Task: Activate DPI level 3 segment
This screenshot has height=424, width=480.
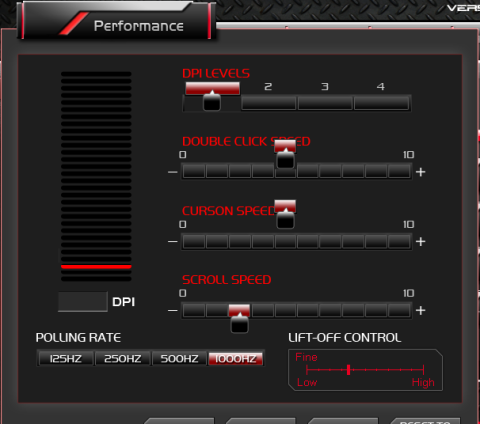Action: 325,103
